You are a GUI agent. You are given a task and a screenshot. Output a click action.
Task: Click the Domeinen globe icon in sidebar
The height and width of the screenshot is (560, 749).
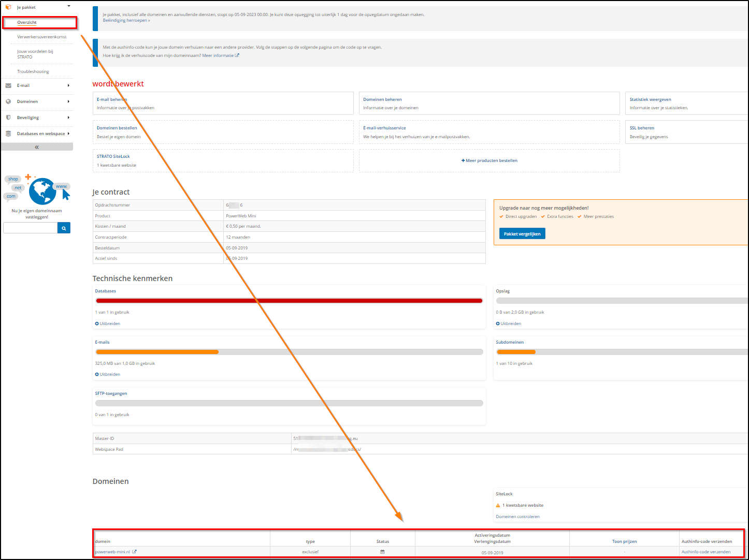8,101
